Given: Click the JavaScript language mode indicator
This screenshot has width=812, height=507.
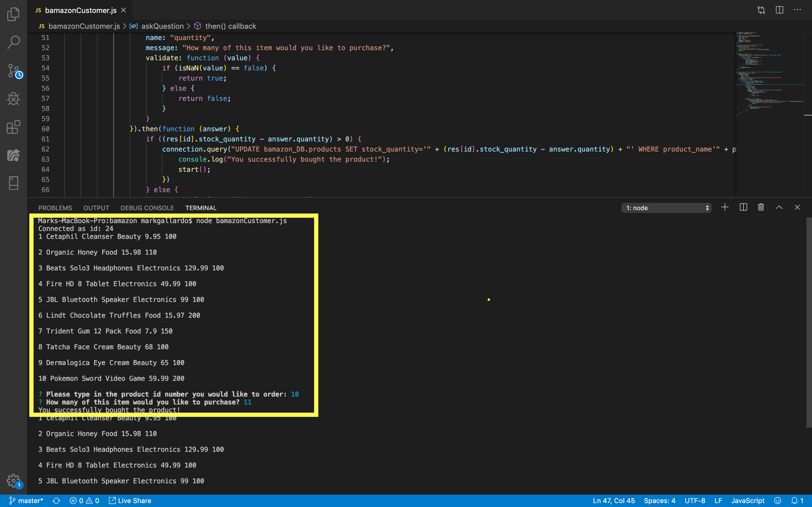Looking at the screenshot, I should click(x=748, y=501).
